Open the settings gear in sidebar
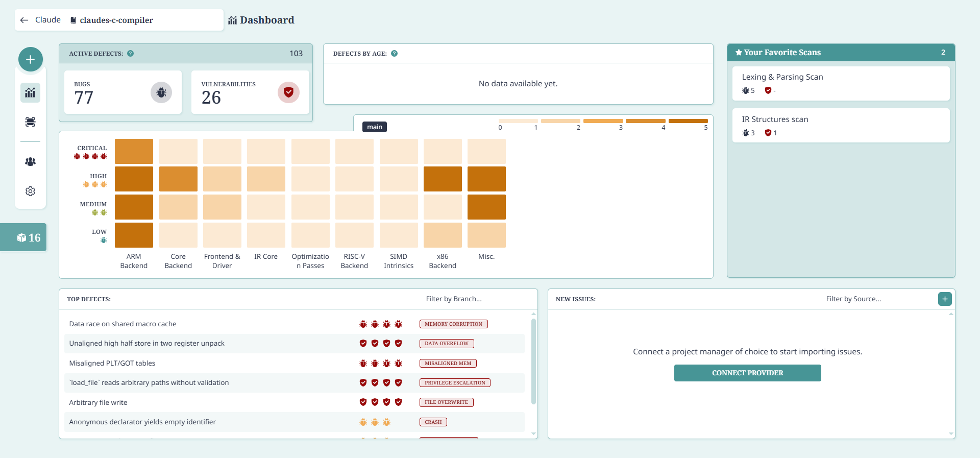Image resolution: width=980 pixels, height=458 pixels. [x=31, y=191]
